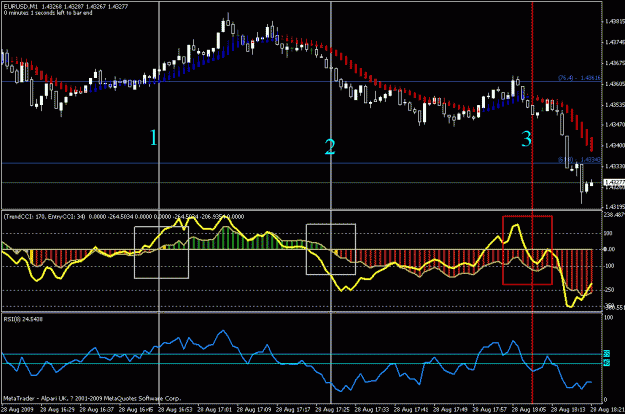Click the '28 Aug 2009' time axis label

pyautogui.click(x=17, y=410)
